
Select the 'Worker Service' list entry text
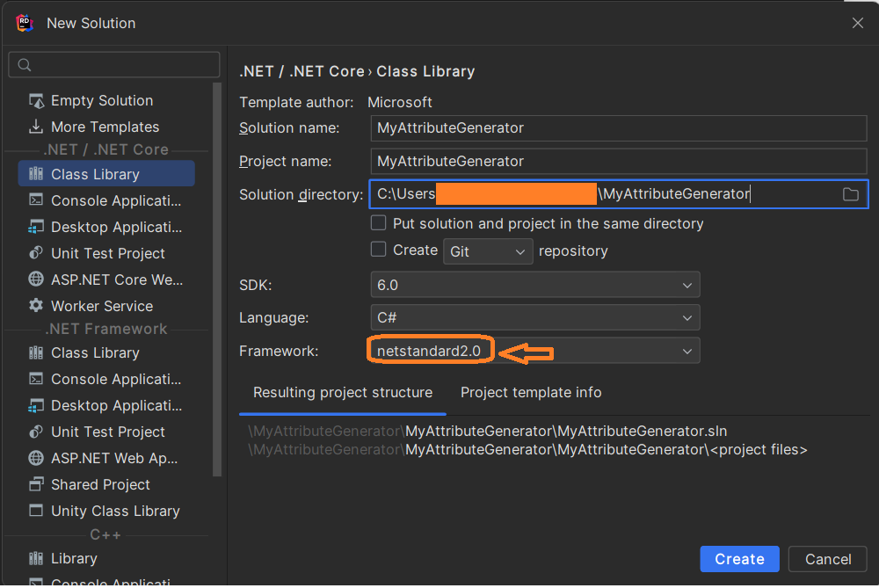pyautogui.click(x=102, y=306)
